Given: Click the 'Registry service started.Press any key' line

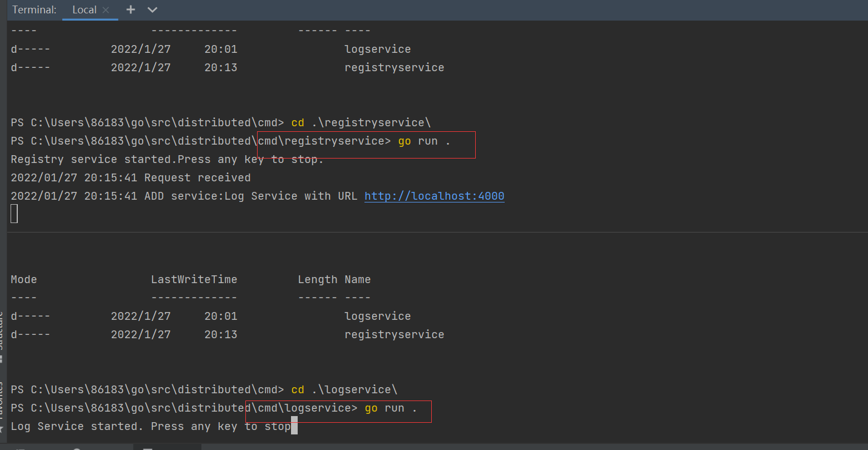Looking at the screenshot, I should (167, 159).
